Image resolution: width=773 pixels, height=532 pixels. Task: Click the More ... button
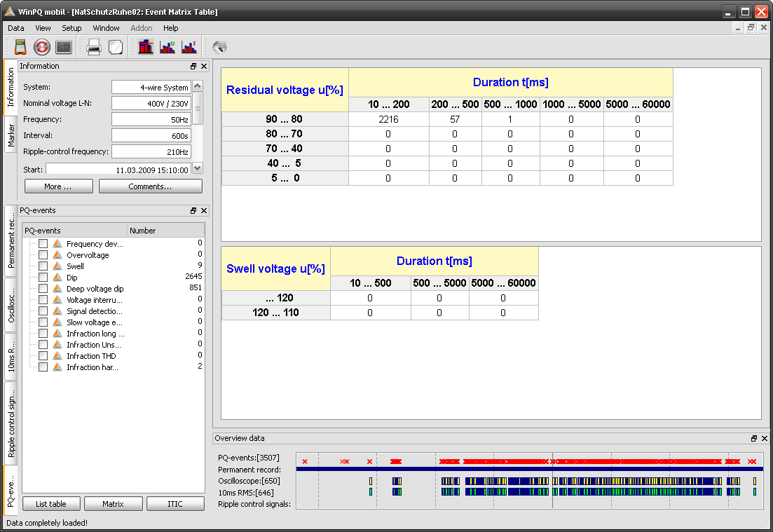58,186
